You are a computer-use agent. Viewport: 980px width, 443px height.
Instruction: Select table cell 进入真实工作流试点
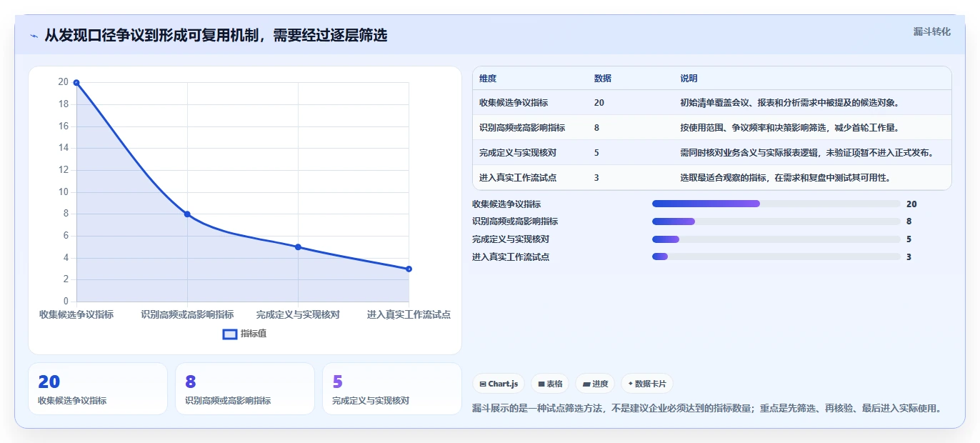click(518, 178)
